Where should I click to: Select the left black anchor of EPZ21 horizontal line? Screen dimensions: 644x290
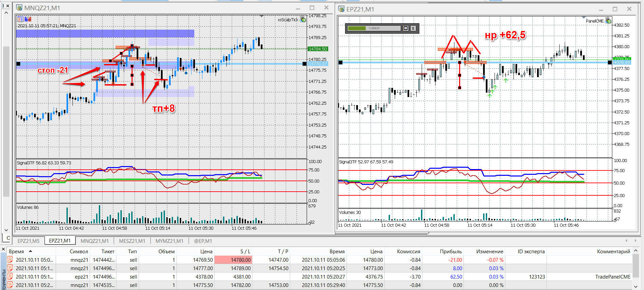point(341,62)
